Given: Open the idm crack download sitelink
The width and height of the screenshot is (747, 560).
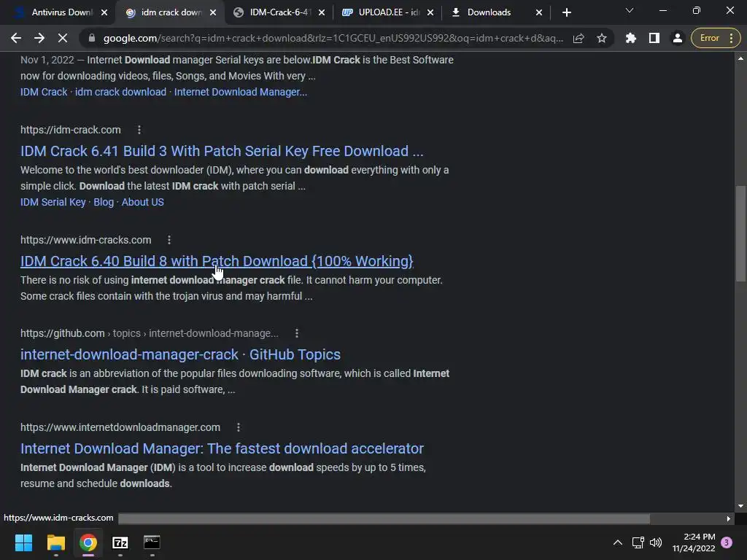Looking at the screenshot, I should tap(120, 92).
